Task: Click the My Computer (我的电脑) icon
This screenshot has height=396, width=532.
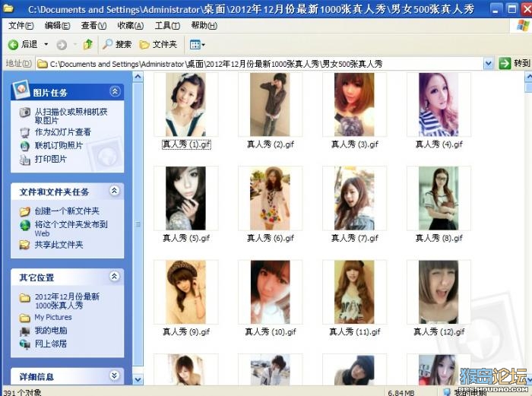Action: pyautogui.click(x=25, y=331)
